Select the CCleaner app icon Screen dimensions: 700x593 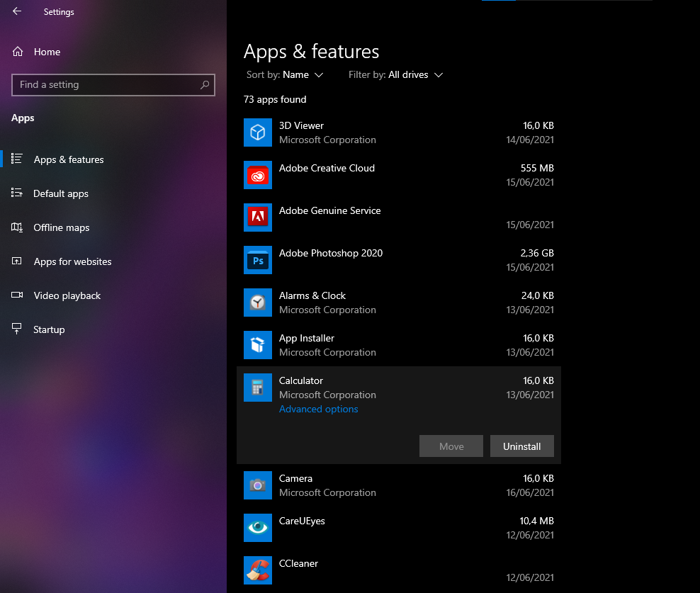(258, 570)
